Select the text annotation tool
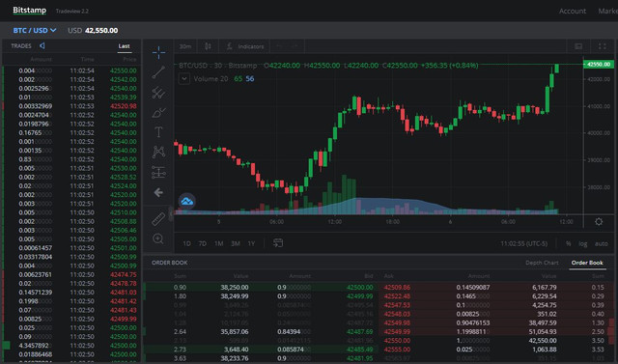The height and width of the screenshot is (364, 618). (158, 132)
